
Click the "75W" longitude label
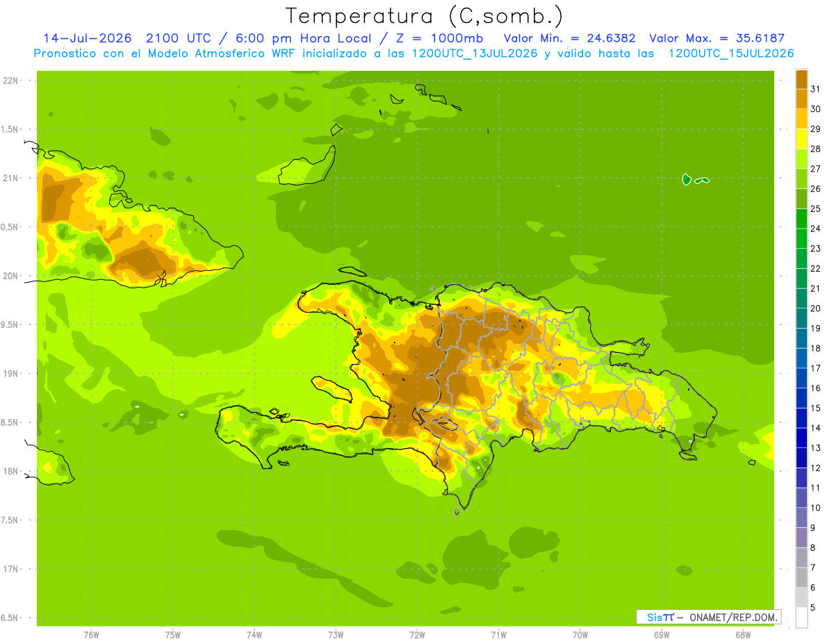tap(172, 635)
